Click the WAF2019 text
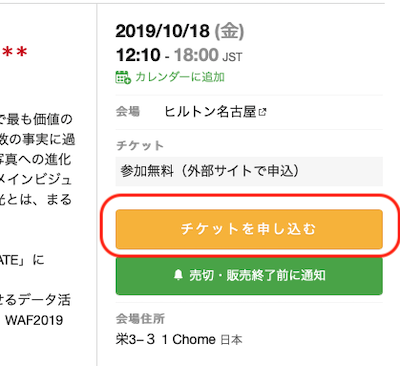Screen dimensions: 400x366 pyautogui.click(x=34, y=320)
